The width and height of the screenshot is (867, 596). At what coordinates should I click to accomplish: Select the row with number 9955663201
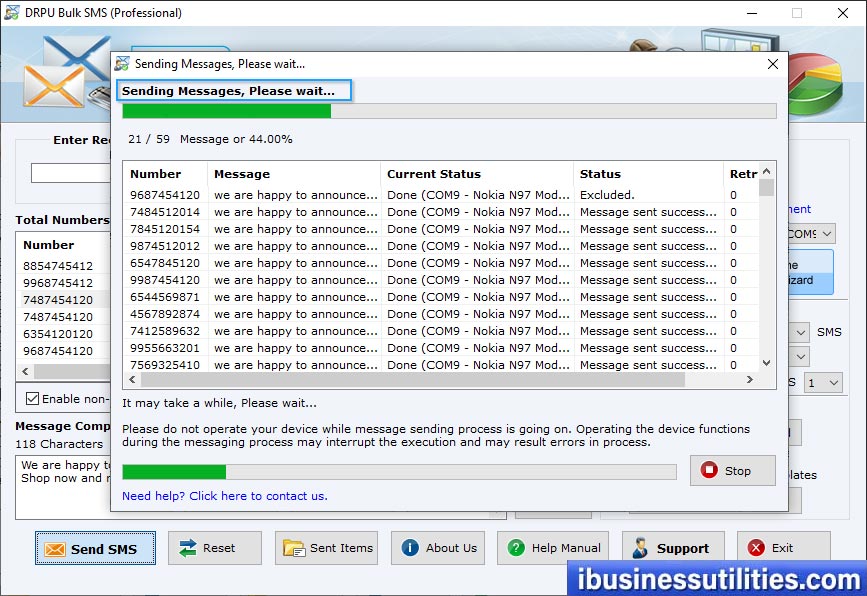click(441, 348)
